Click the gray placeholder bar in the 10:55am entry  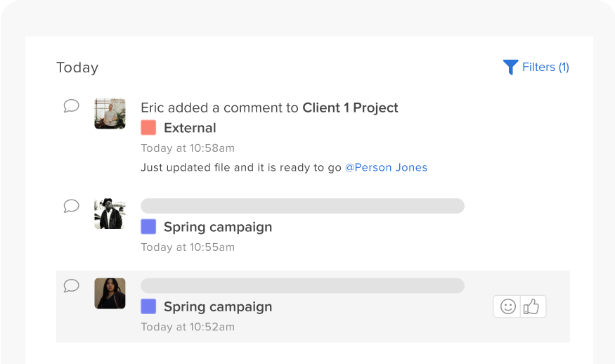pos(302,206)
